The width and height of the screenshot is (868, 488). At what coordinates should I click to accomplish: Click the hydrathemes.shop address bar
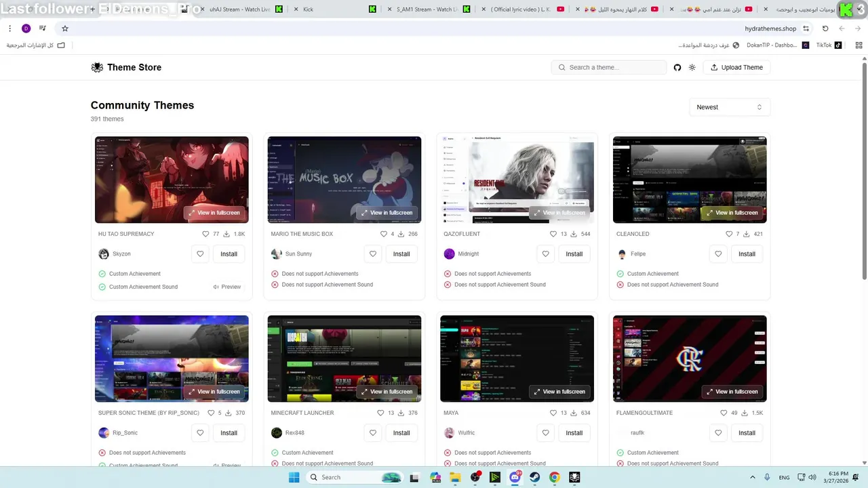pyautogui.click(x=434, y=28)
